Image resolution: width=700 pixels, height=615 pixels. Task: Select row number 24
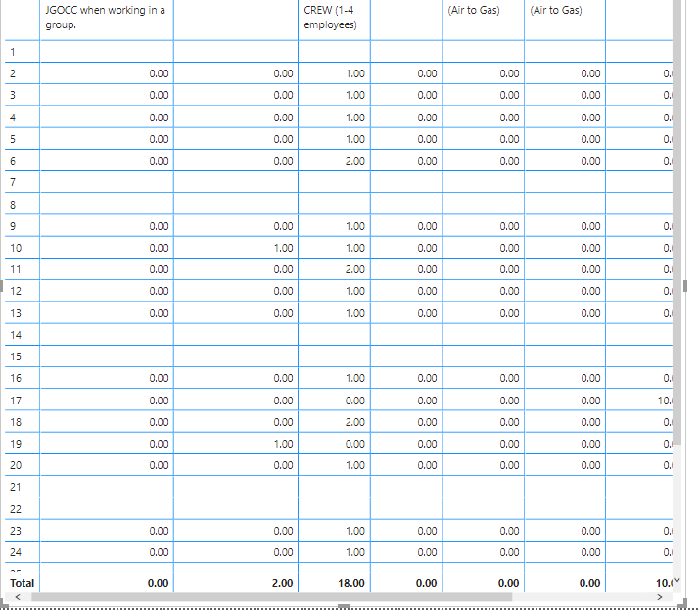[16, 552]
